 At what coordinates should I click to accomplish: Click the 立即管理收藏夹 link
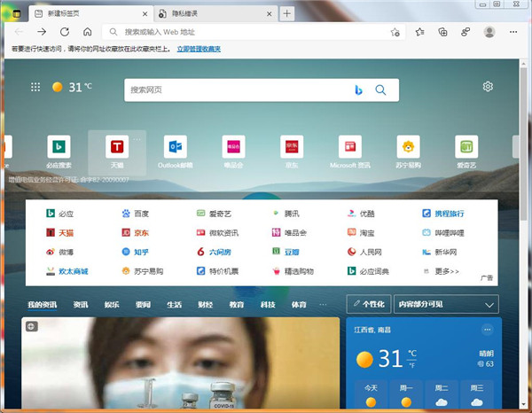210,51
